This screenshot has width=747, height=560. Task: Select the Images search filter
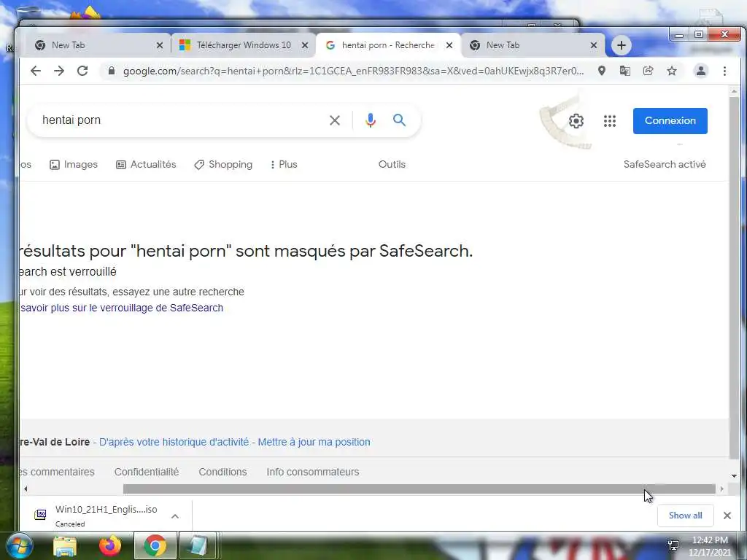[74, 164]
